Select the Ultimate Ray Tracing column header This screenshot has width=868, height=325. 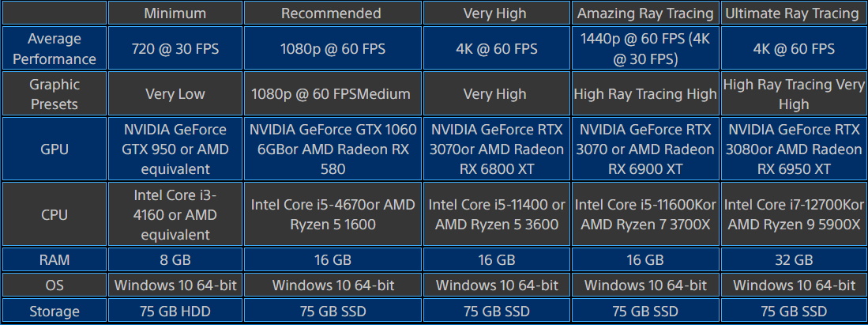(791, 13)
